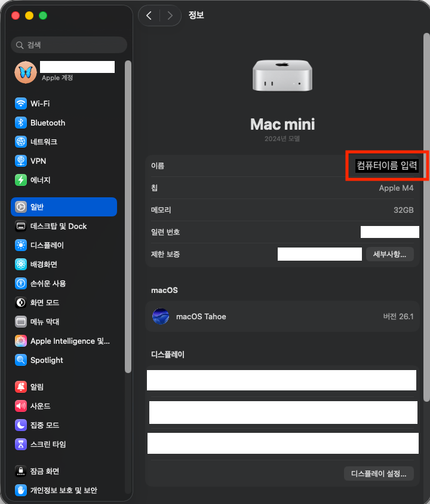Select the VPN globe icon

coord(21,161)
